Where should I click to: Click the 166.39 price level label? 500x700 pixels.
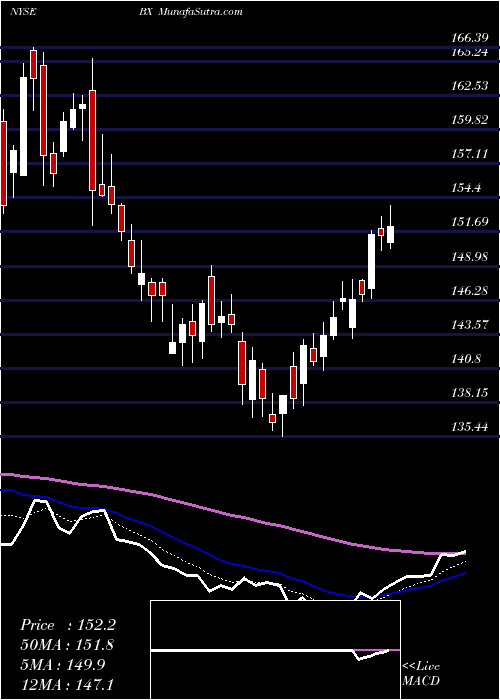click(x=471, y=39)
